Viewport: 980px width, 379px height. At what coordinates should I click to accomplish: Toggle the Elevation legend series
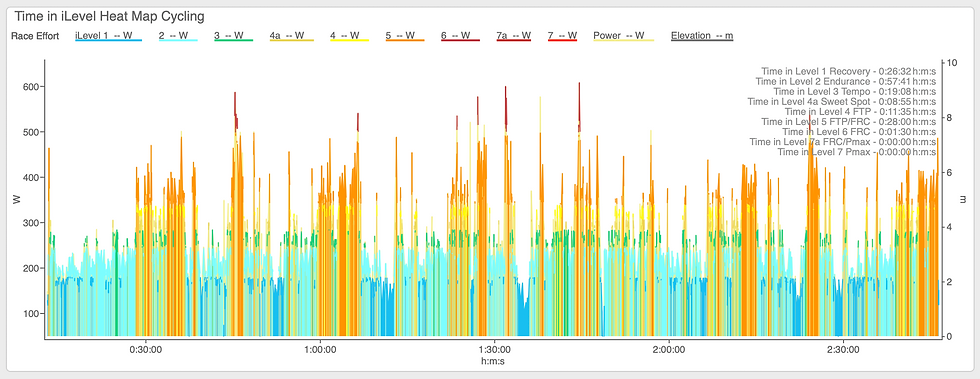click(x=702, y=36)
